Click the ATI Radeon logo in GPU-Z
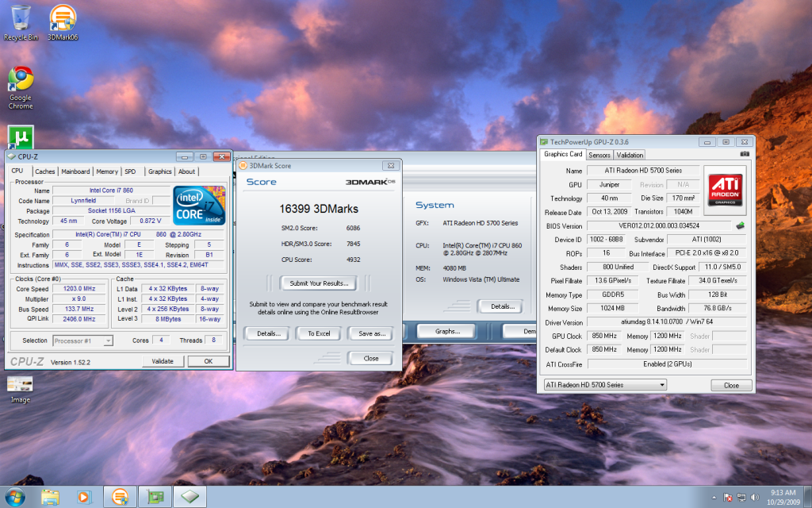Image resolution: width=812 pixels, height=508 pixels. [725, 190]
